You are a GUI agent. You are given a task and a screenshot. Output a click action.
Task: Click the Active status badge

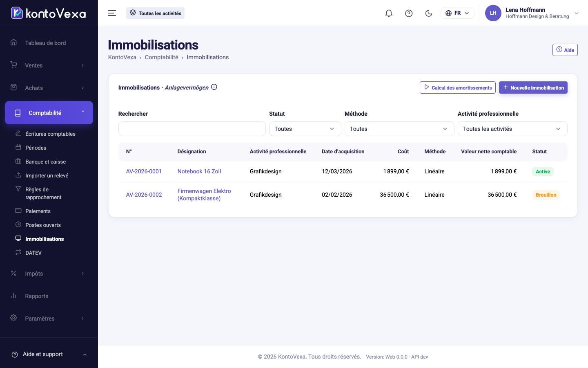coord(543,172)
